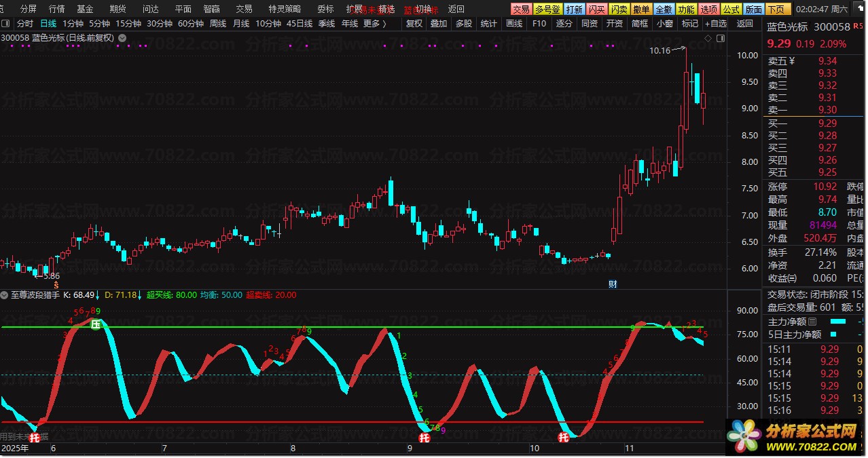This screenshot has height=458, width=868.
Task: Open the 行情 menu
Action: pyautogui.click(x=57, y=9)
